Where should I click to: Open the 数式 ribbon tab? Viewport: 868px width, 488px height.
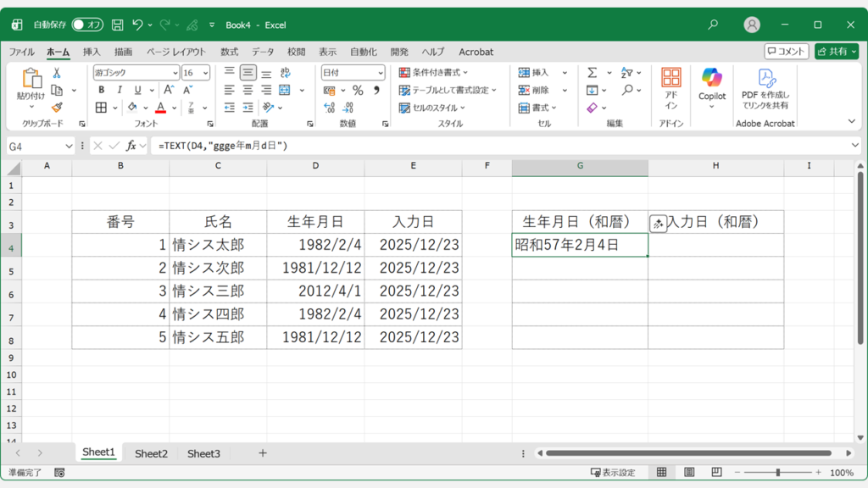click(229, 52)
